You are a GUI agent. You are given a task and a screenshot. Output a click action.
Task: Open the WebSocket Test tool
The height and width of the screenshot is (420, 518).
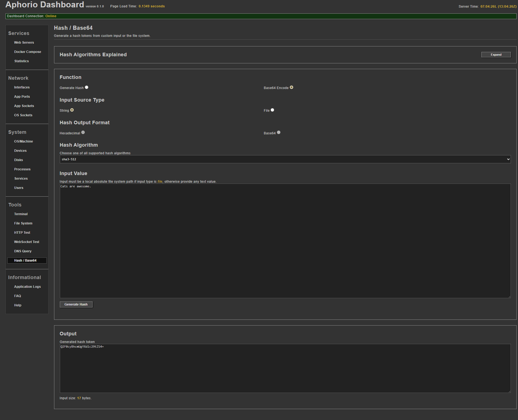click(27, 242)
